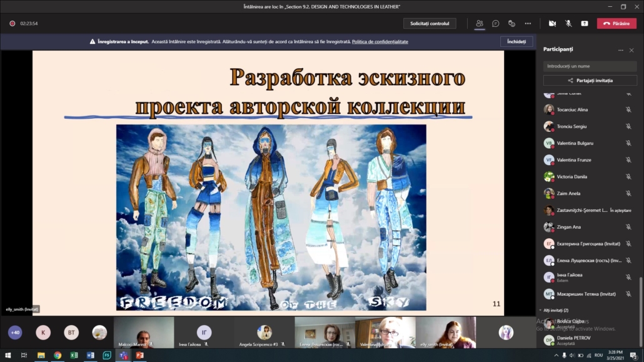Dismiss the recording banner with Închideți
The height and width of the screenshot is (362, 644).
pyautogui.click(x=516, y=41)
